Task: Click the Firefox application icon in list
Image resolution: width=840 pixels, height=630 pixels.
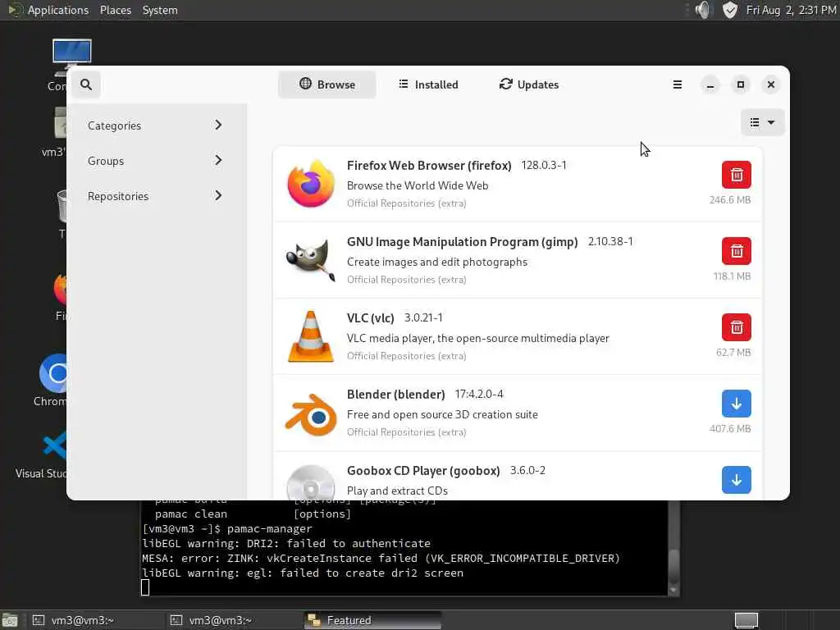Action: [x=311, y=184]
